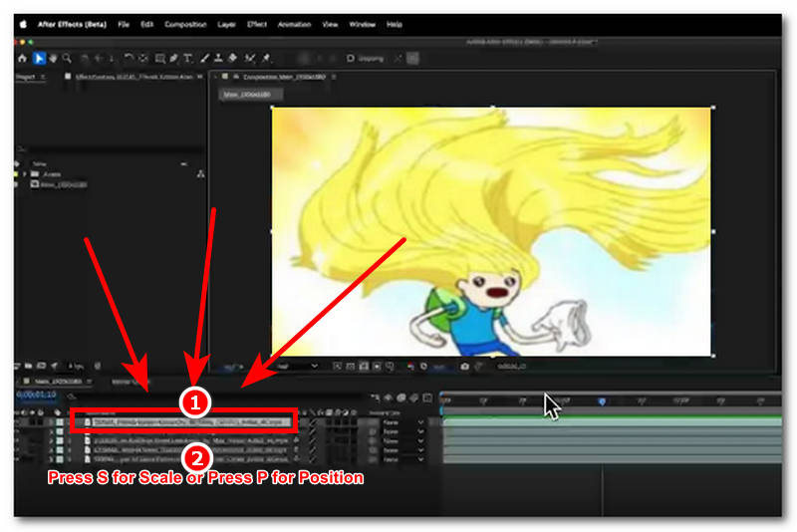
Task: Select the Selection arrow tool
Action: (39, 59)
